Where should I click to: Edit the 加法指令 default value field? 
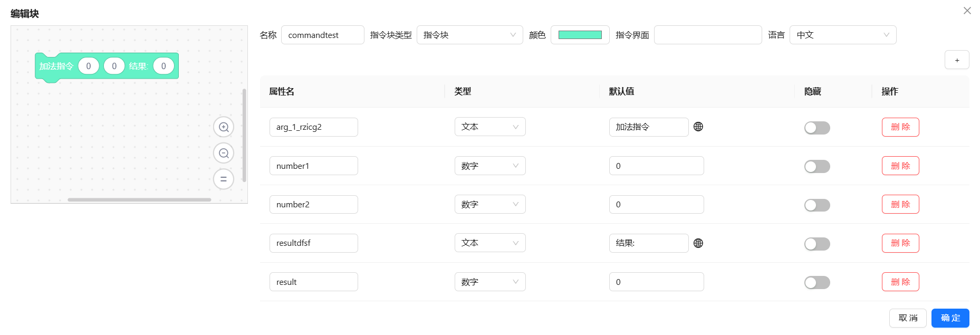(649, 127)
